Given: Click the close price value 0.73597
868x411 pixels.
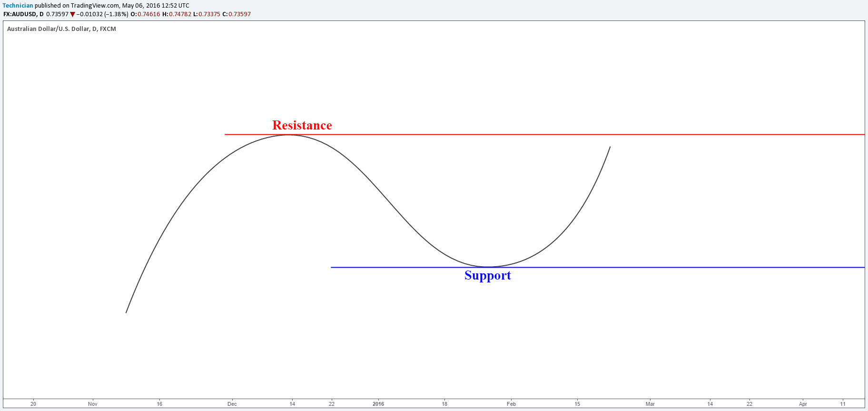Looking at the screenshot, I should pyautogui.click(x=239, y=14).
